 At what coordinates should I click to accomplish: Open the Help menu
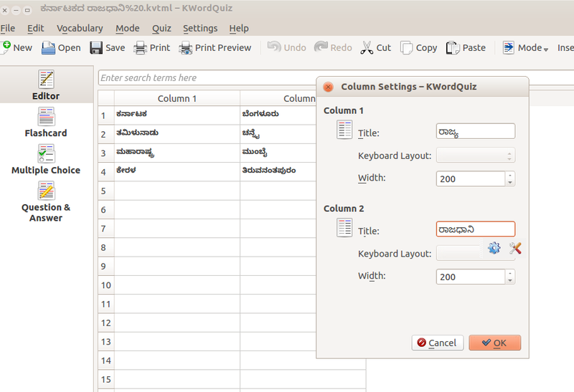tap(239, 28)
